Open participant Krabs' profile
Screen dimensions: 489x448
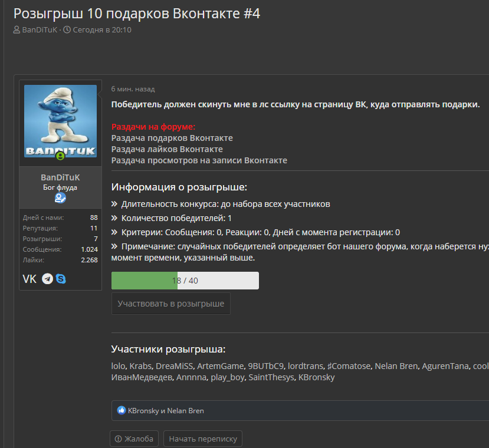pos(140,366)
